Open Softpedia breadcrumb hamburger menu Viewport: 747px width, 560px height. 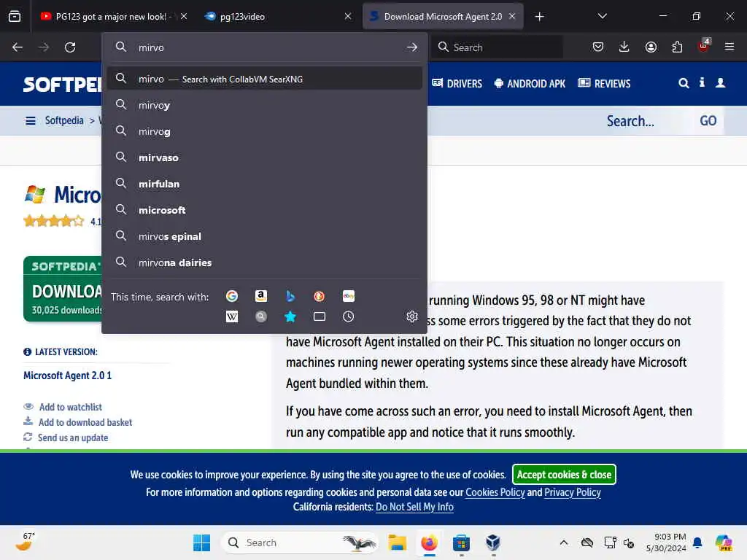[31, 121]
